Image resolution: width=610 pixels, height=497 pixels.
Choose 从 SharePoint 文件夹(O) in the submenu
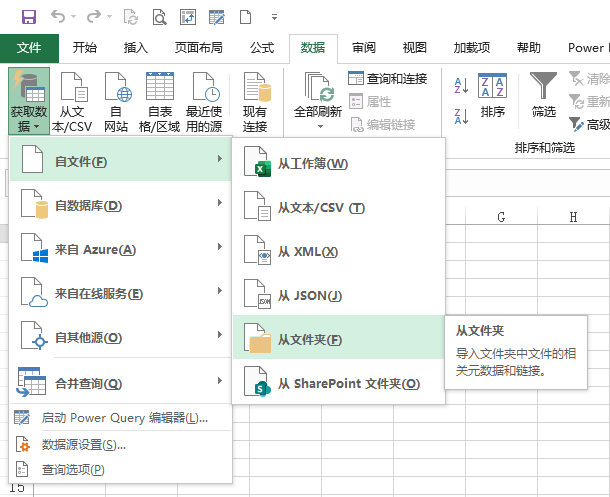coord(338,381)
